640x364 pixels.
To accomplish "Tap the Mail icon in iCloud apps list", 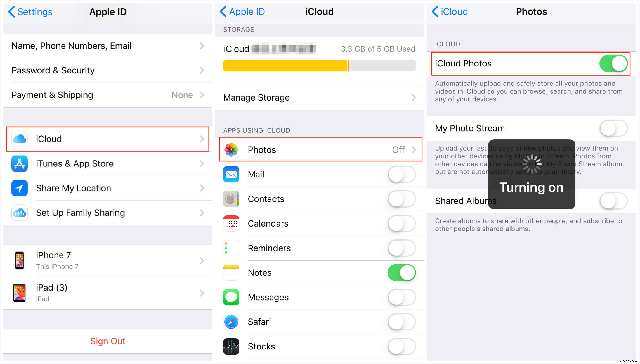I will point(232,174).
